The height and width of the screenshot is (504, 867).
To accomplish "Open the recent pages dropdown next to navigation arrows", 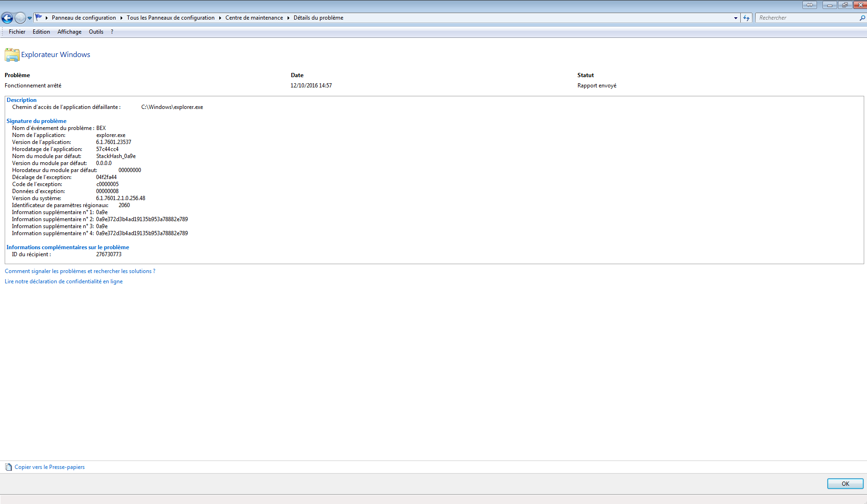I will click(29, 18).
